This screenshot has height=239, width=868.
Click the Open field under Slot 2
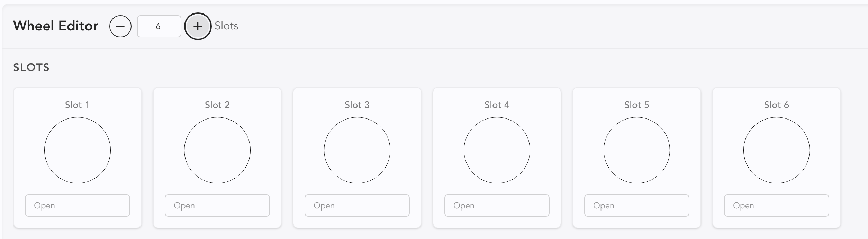tap(217, 205)
